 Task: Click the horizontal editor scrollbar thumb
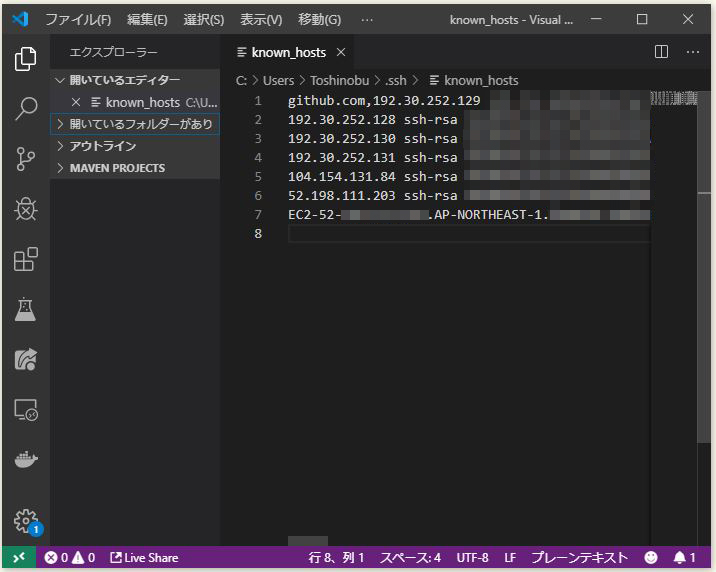308,541
